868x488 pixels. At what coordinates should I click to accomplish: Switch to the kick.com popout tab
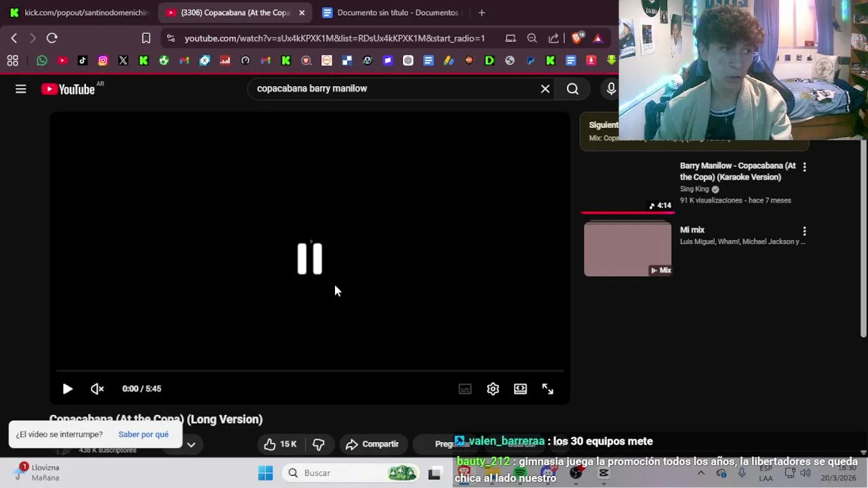(79, 12)
